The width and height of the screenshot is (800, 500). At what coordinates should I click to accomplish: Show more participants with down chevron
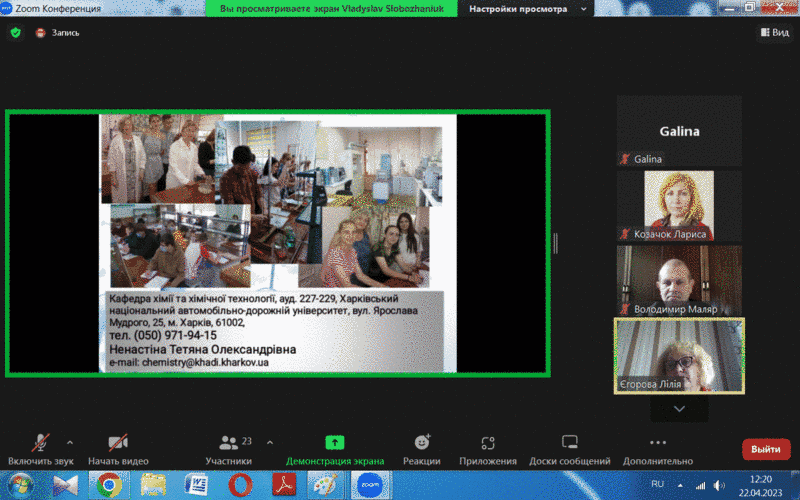(x=679, y=408)
